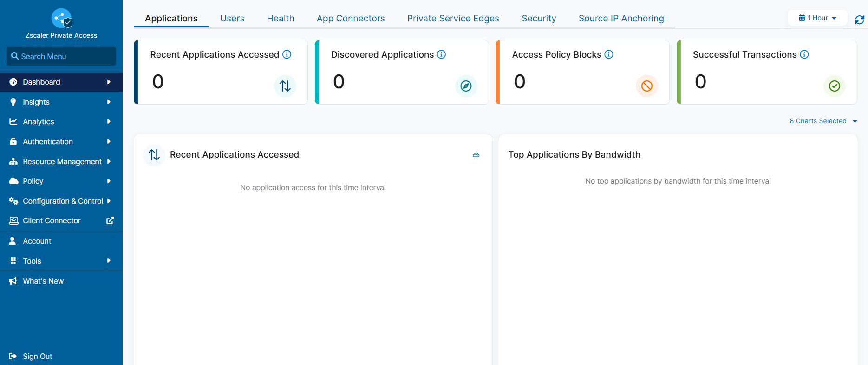868x365 pixels.
Task: Expand the Policy sidebar menu
Action: [x=61, y=181]
